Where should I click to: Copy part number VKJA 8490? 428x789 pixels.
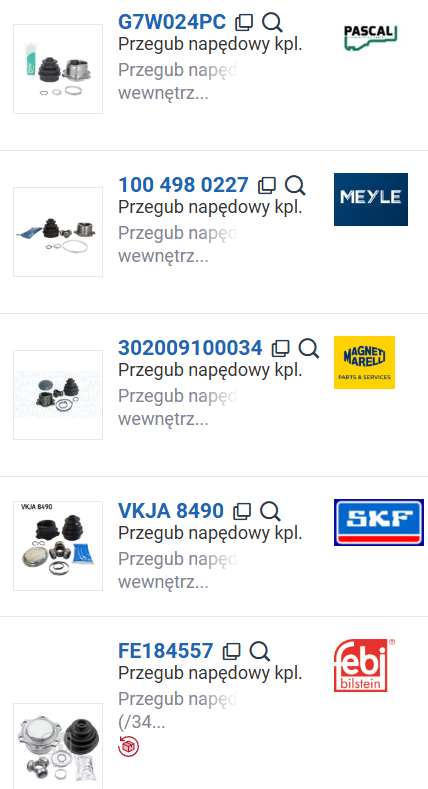tap(242, 511)
